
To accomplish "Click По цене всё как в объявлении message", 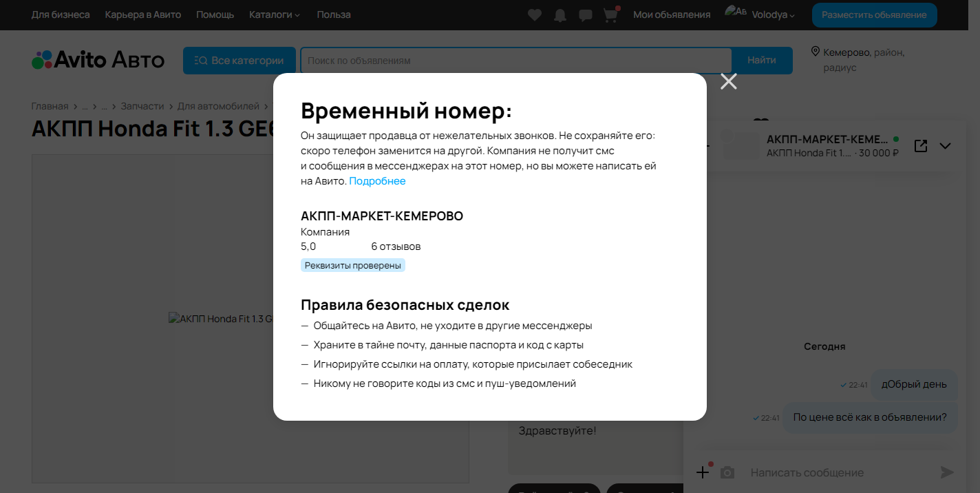I will [x=870, y=417].
